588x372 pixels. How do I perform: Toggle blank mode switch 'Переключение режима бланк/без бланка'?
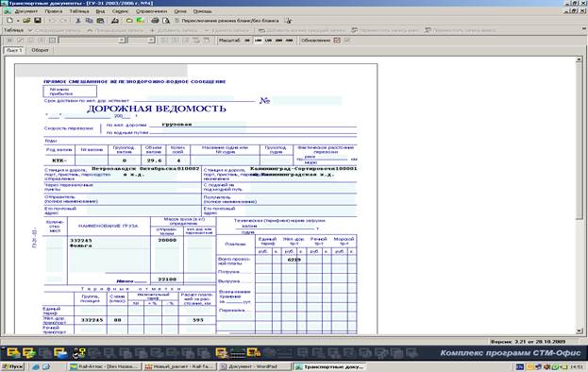(x=227, y=21)
